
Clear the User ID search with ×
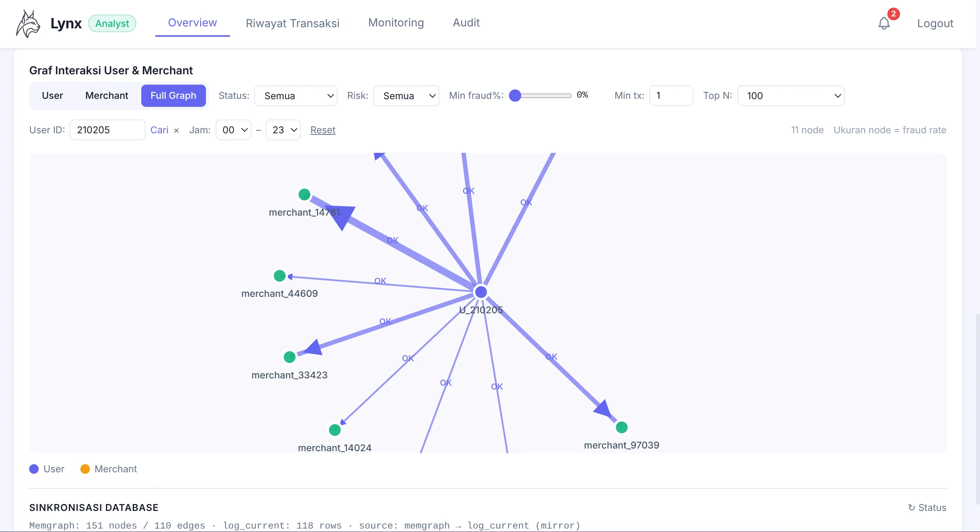coord(176,130)
